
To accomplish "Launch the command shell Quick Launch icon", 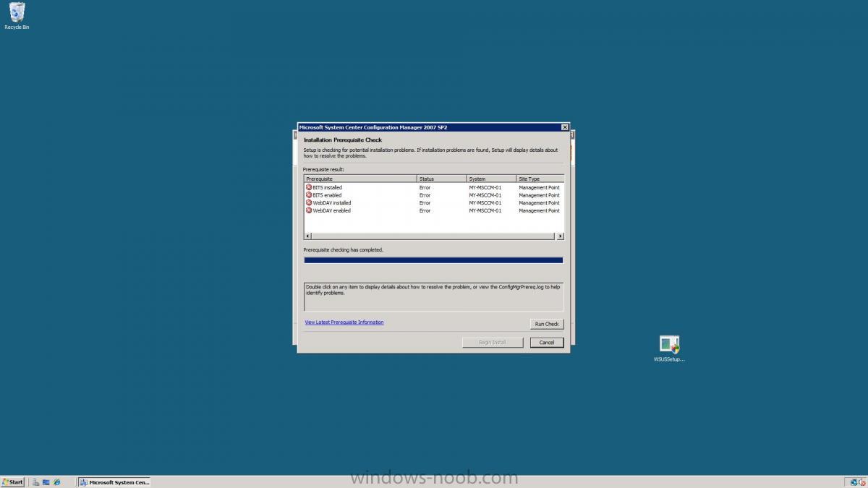I will [46, 482].
